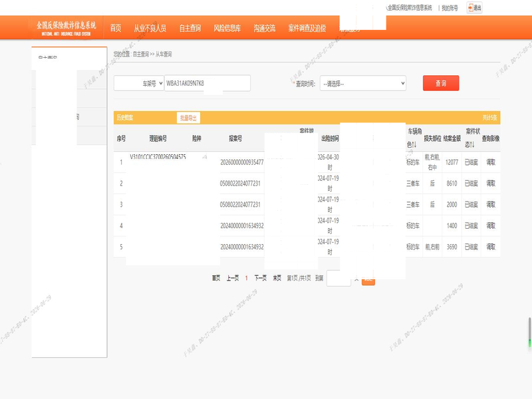Click the 损失部位 column header
This screenshot has height=399, width=532.
433,138
